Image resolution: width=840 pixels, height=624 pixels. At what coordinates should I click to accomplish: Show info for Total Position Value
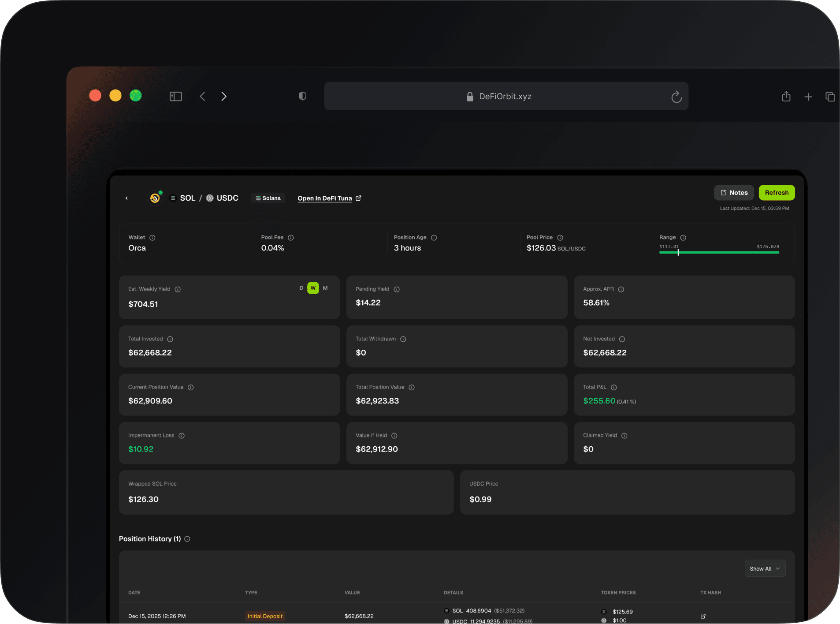pyautogui.click(x=412, y=388)
